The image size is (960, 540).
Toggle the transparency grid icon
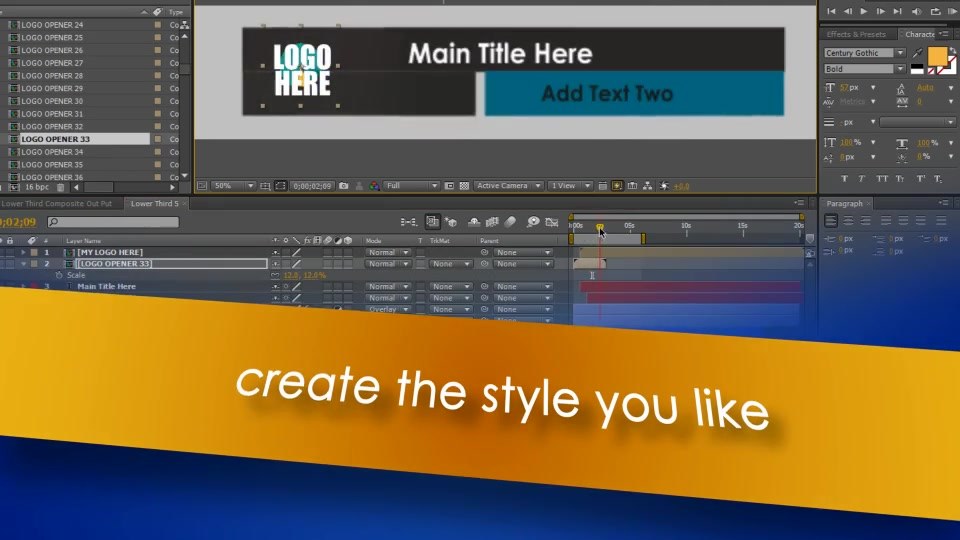[464, 186]
